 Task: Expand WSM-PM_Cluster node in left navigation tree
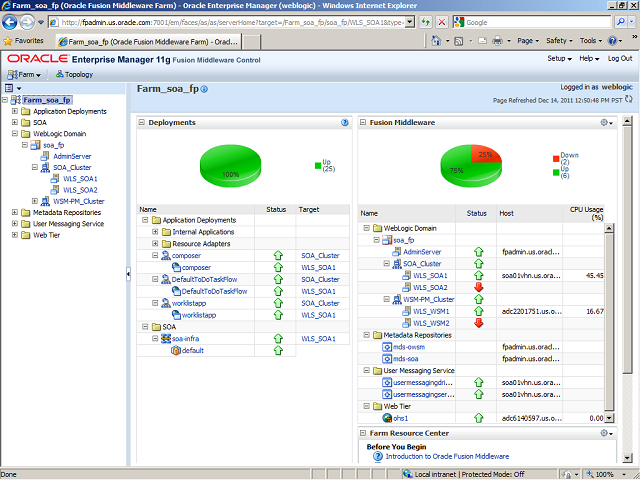pyautogui.click(x=35, y=201)
